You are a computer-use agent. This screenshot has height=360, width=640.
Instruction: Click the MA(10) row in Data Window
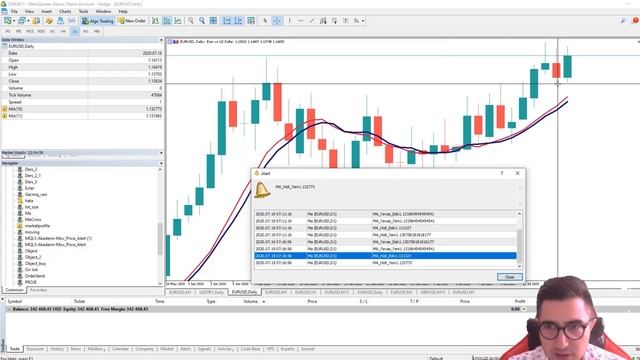(x=82, y=109)
